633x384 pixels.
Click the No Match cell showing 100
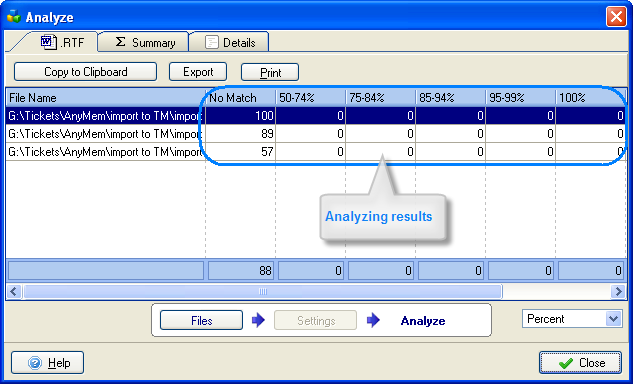click(241, 116)
